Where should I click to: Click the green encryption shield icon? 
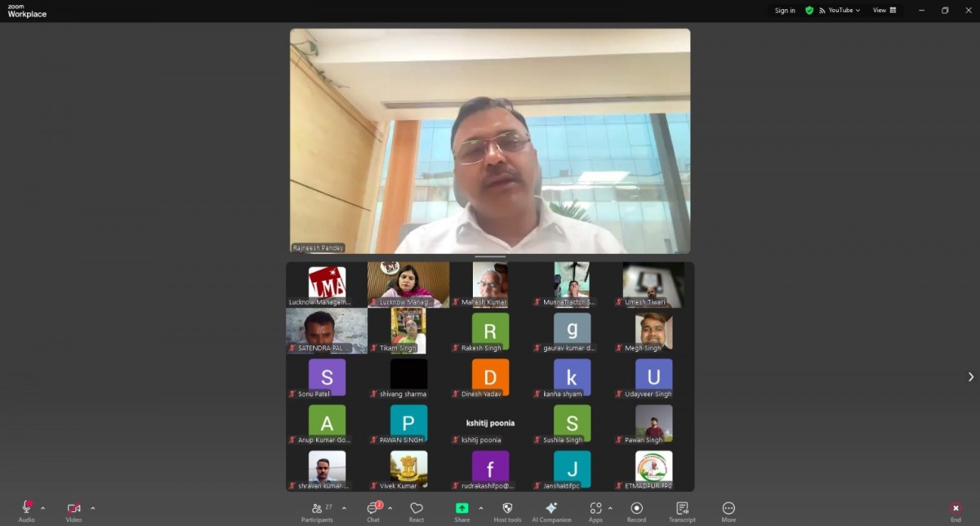click(809, 11)
